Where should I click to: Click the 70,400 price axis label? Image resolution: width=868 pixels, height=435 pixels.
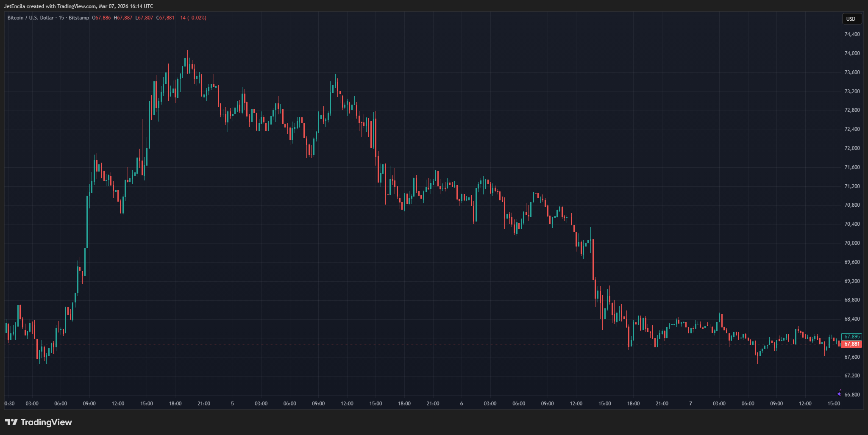pos(852,224)
